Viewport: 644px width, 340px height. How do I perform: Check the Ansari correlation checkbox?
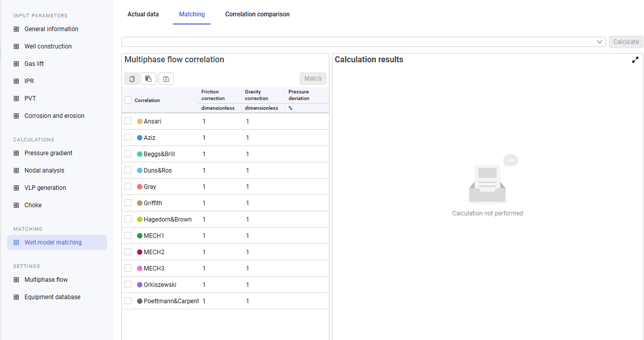click(128, 121)
